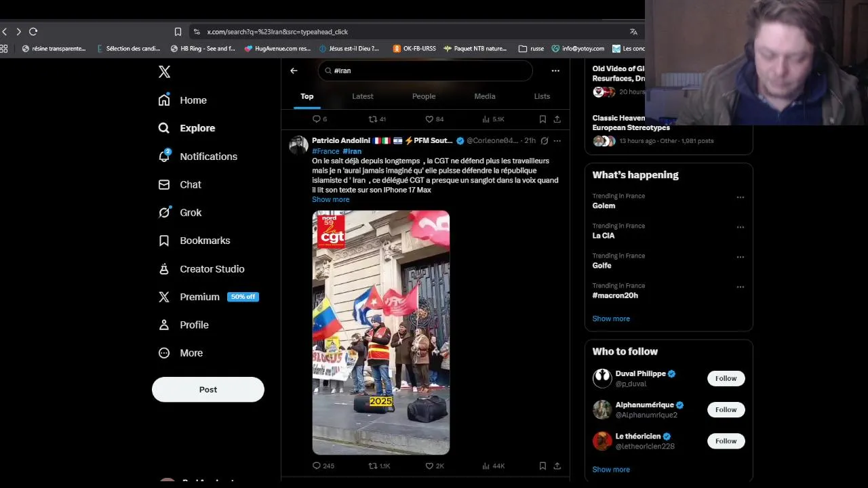Open the Explore page
This screenshot has width=868, height=488.
[x=186, y=128]
